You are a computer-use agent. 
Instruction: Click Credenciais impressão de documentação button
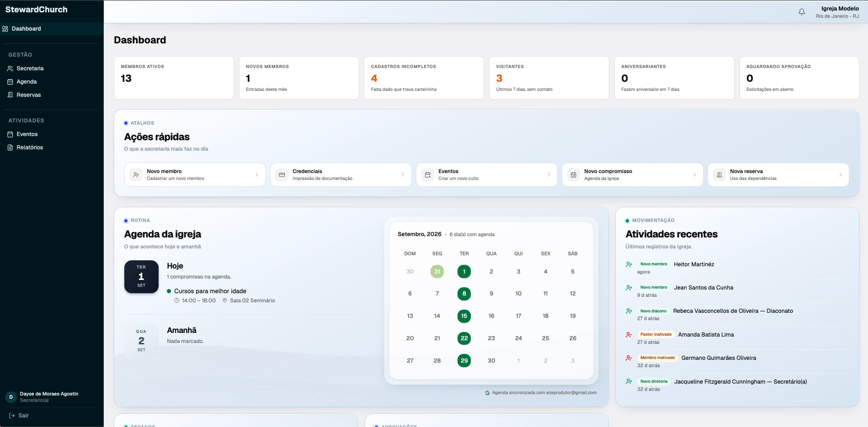click(341, 175)
